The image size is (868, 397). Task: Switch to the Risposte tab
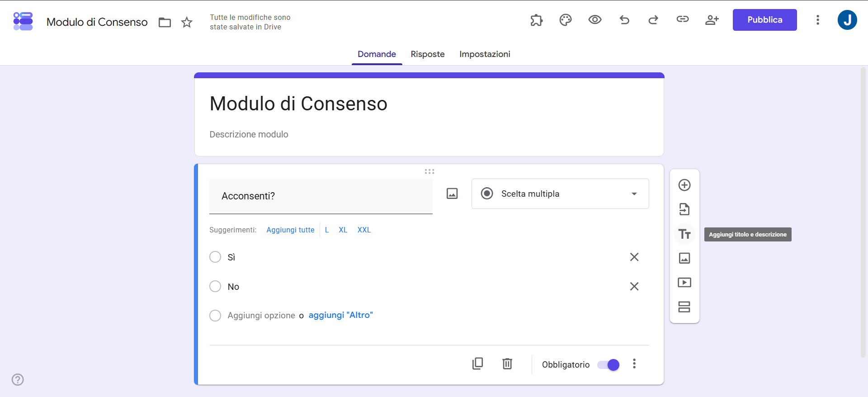click(428, 54)
